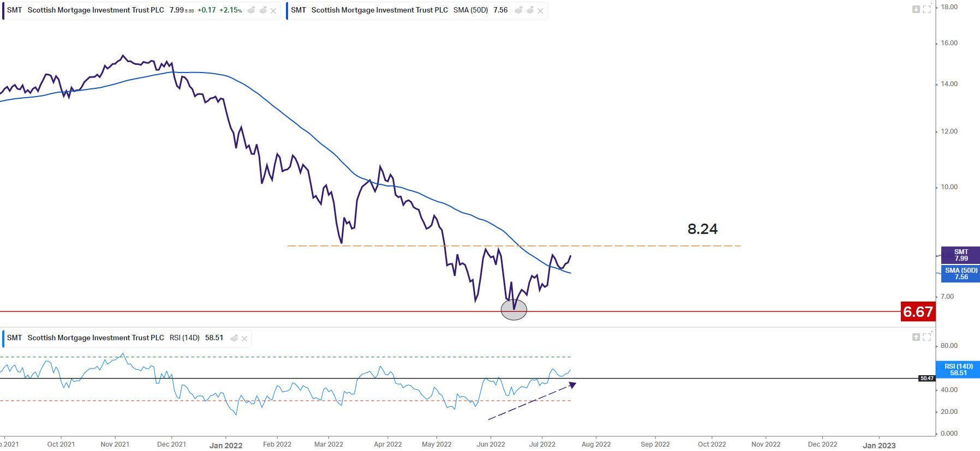This screenshot has height=451, width=980.
Task: Click the Apr 2022 time axis label
Action: pyautogui.click(x=387, y=444)
